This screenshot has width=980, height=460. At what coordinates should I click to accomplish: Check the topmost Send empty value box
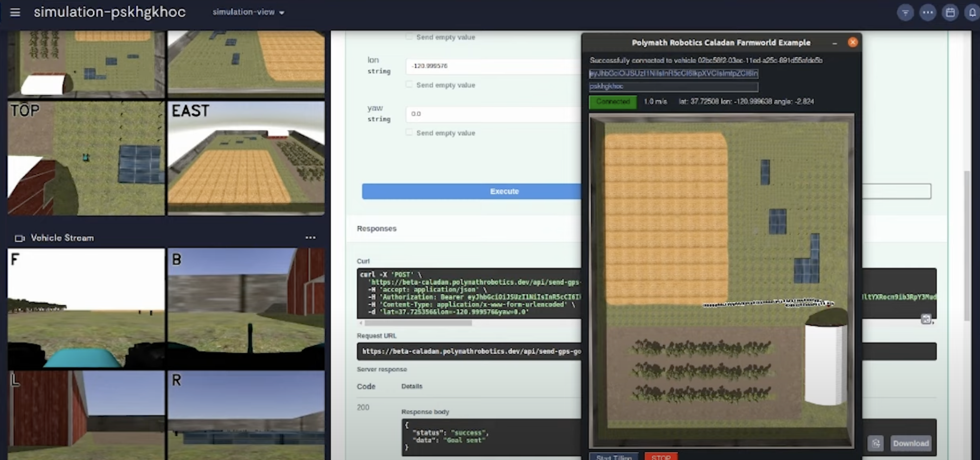tap(409, 37)
